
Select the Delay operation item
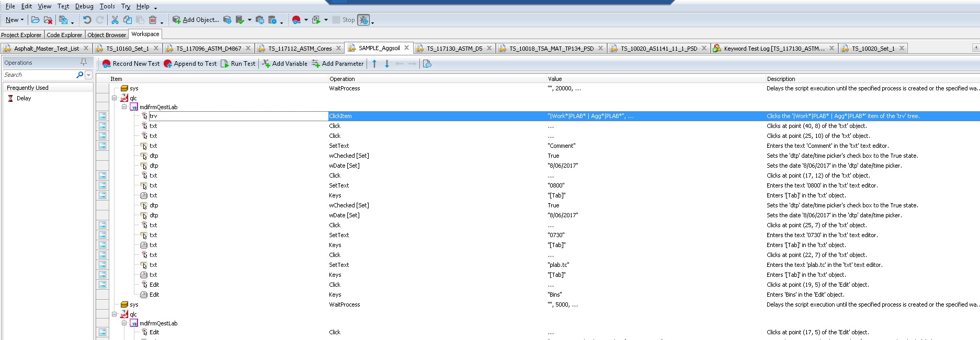(x=24, y=98)
